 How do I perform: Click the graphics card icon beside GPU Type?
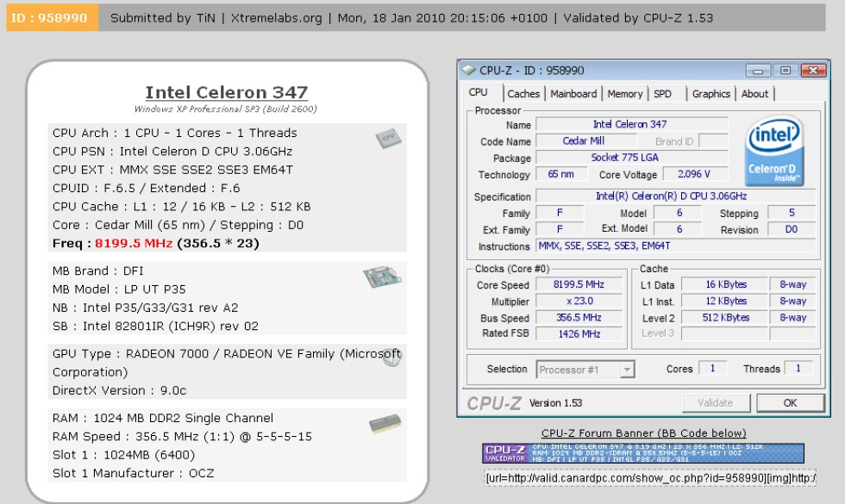click(x=391, y=357)
